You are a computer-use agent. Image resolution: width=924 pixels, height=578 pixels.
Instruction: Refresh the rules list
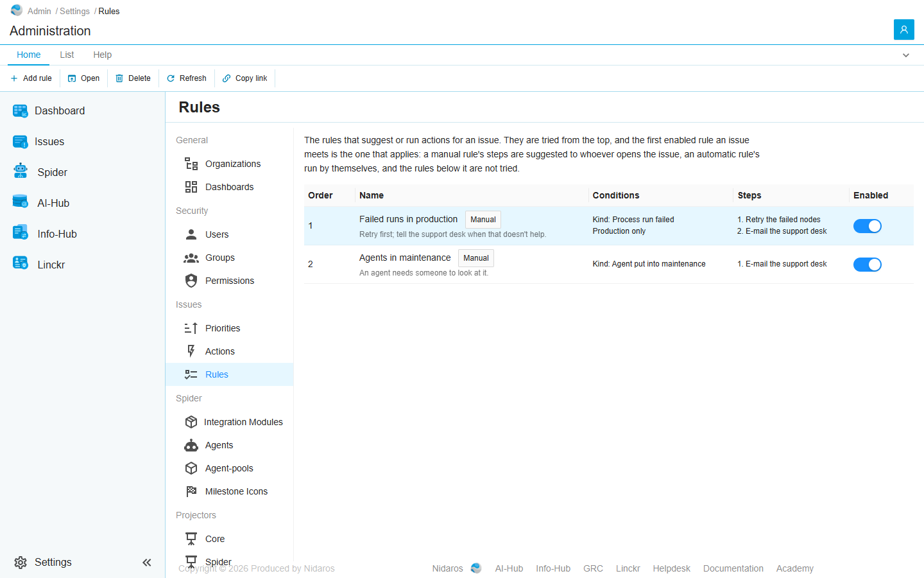tap(187, 78)
